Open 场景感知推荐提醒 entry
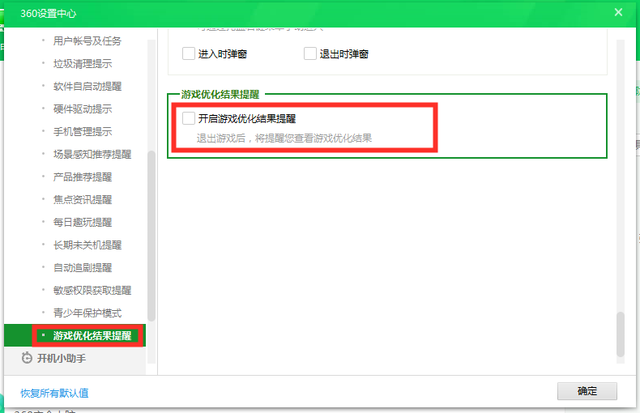 point(92,154)
